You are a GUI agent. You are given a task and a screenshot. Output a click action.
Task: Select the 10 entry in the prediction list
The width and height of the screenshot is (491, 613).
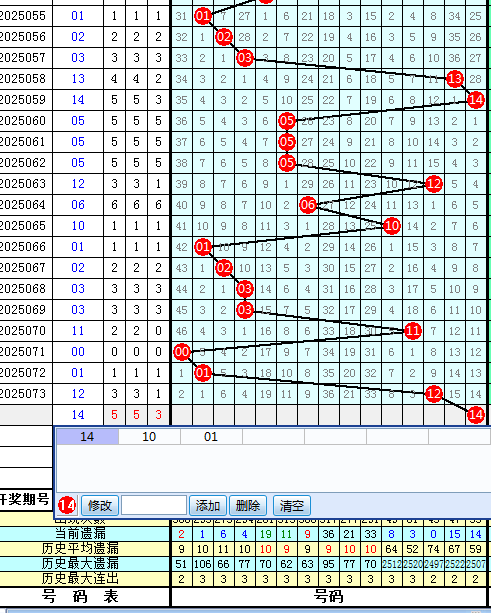149,437
